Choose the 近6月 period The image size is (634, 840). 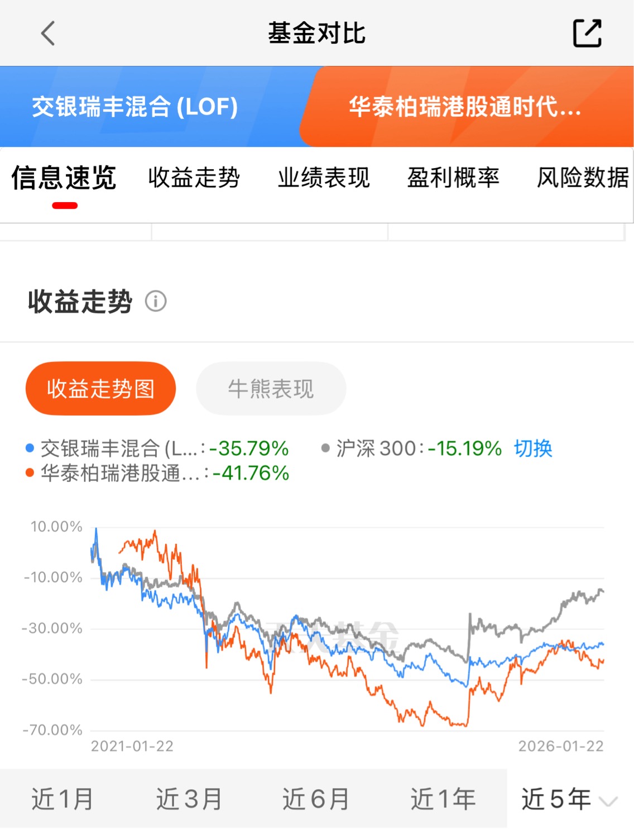point(315,799)
